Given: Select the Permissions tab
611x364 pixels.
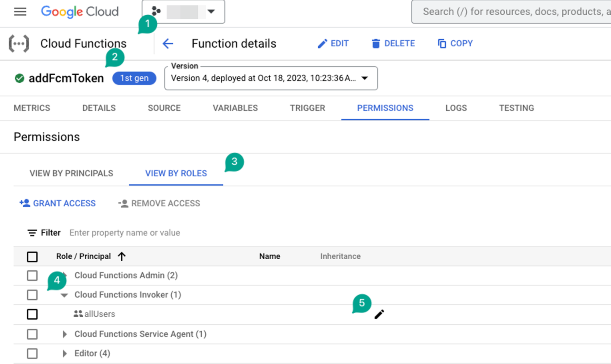Looking at the screenshot, I should tap(385, 108).
